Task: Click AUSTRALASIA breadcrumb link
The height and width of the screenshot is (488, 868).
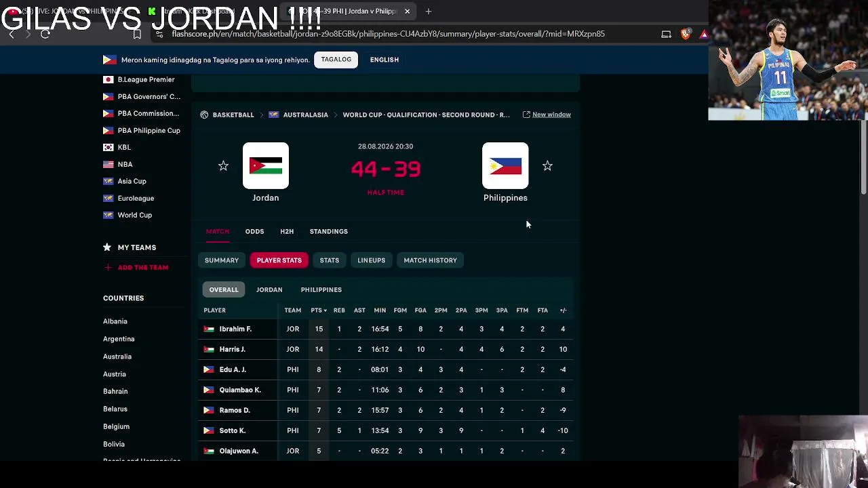Action: 305,115
